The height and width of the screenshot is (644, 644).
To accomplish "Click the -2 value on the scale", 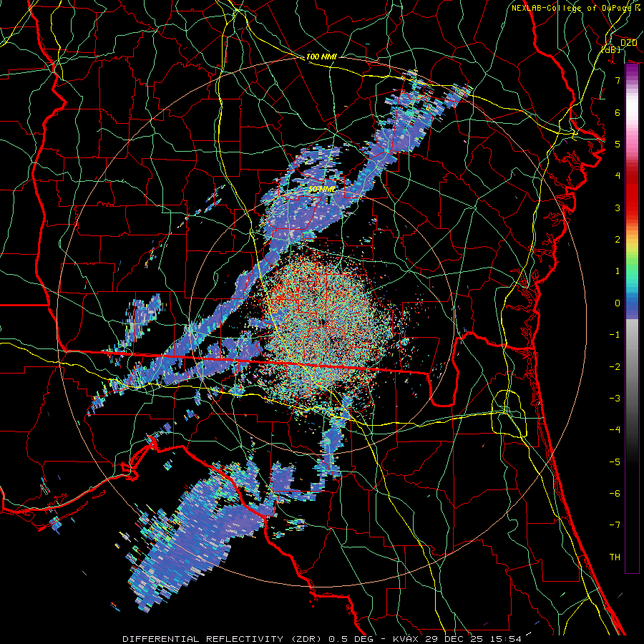I will click(x=615, y=367).
